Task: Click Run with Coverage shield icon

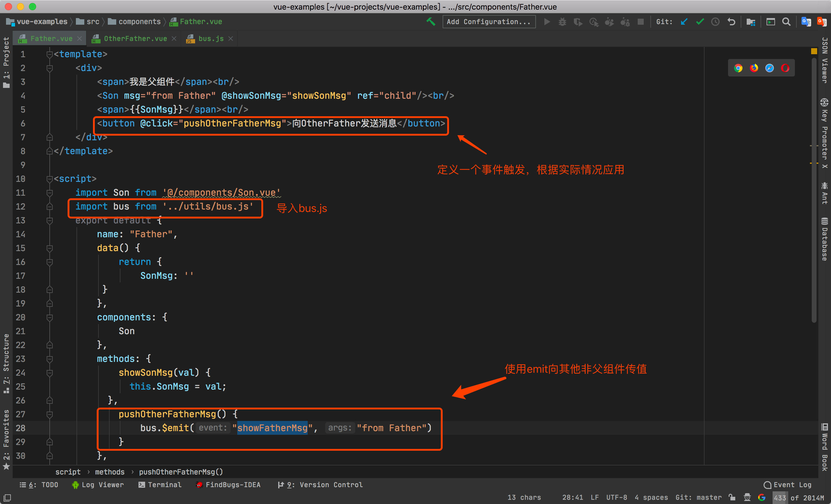Action: (x=578, y=22)
